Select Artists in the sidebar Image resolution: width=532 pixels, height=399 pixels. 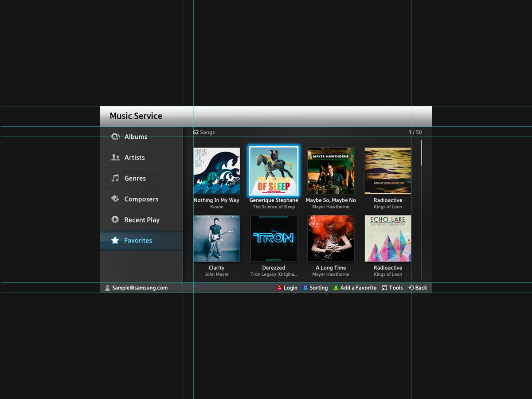(141, 157)
